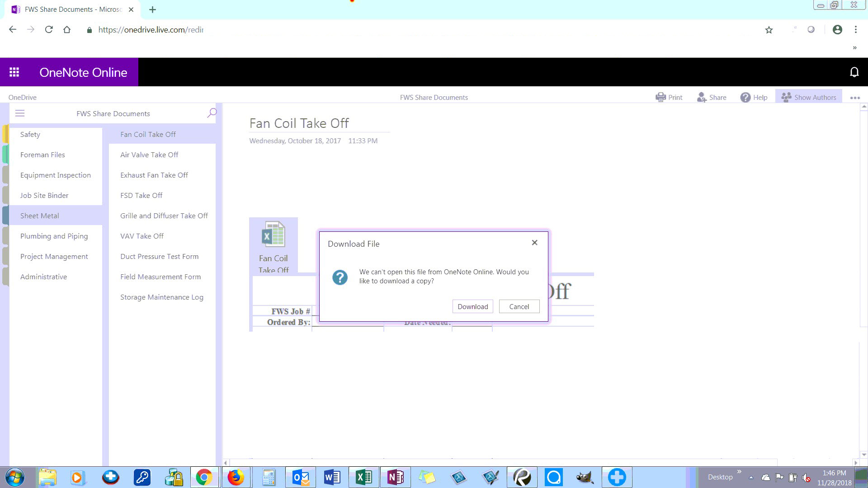
Task: Bookmark this page with the star icon
Action: [x=769, y=30]
